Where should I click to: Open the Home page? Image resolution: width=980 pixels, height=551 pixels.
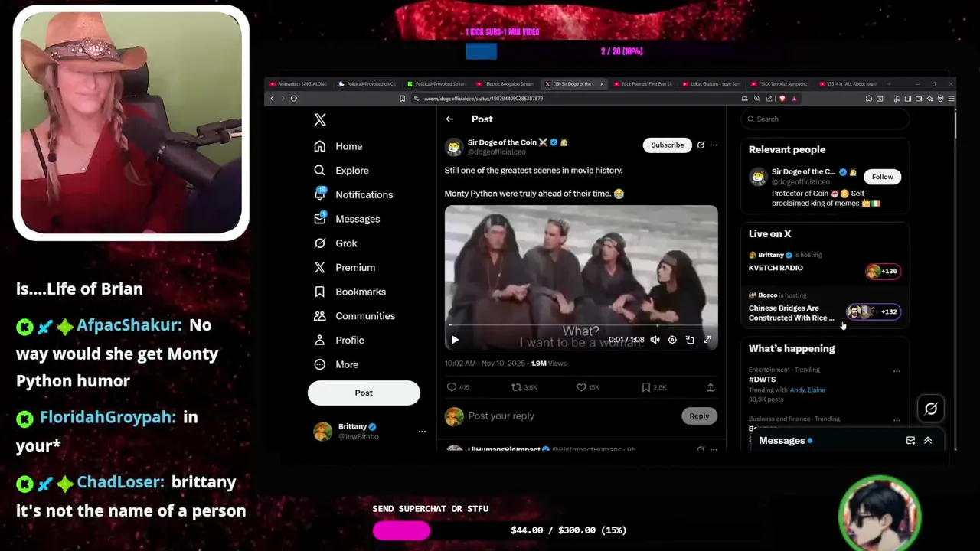pos(338,146)
